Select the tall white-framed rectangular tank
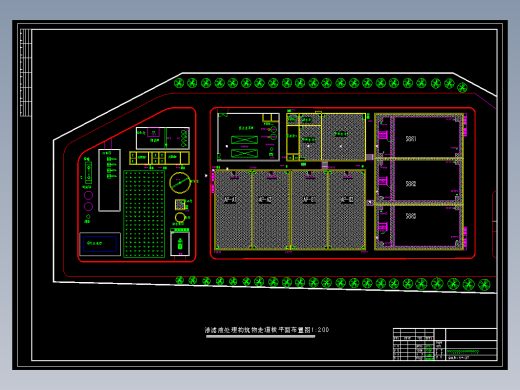 [109, 180]
